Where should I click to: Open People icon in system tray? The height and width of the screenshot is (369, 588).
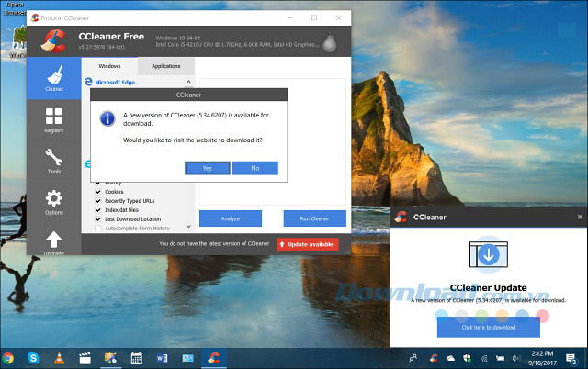pyautogui.click(x=413, y=359)
